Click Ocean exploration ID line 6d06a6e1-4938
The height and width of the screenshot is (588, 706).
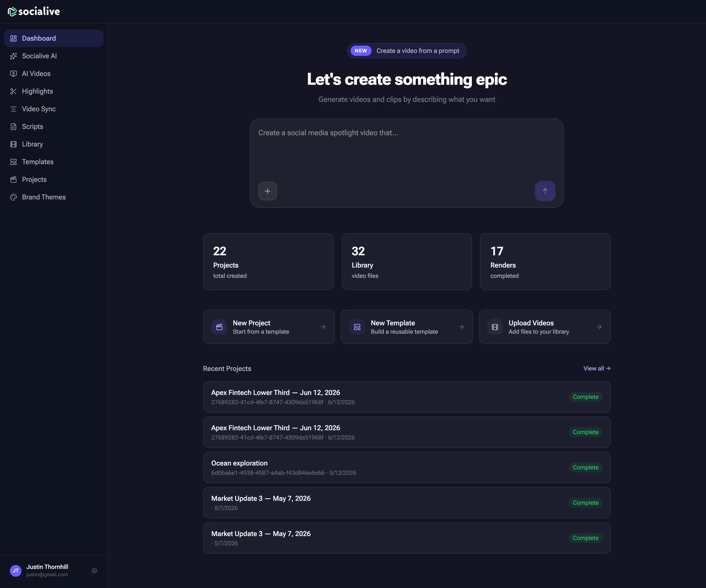[x=284, y=473]
